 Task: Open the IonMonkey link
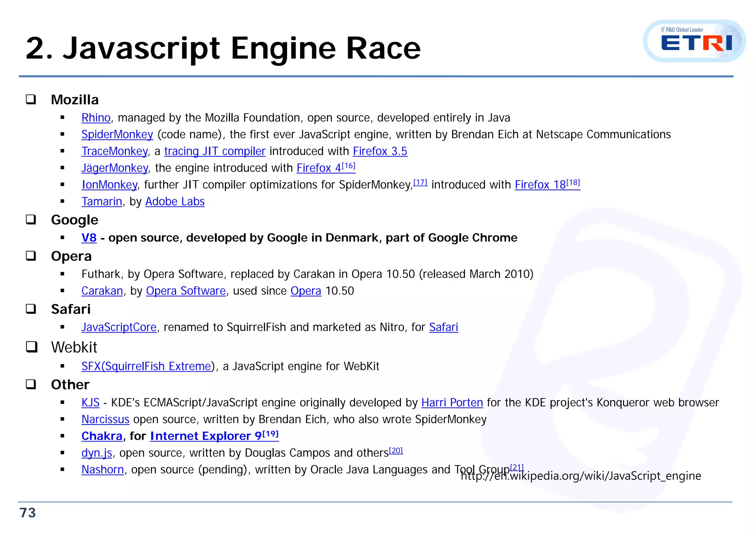click(109, 184)
